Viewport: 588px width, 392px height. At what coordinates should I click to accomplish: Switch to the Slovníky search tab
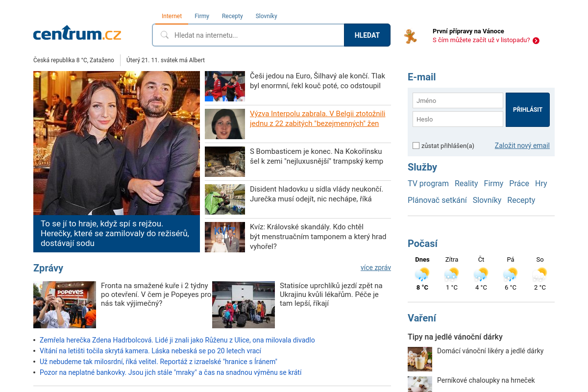click(266, 16)
